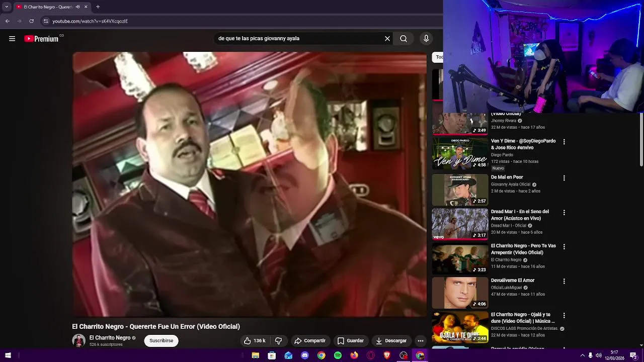Go back in browser history
Screen dimensions: 644x362
[8, 21]
